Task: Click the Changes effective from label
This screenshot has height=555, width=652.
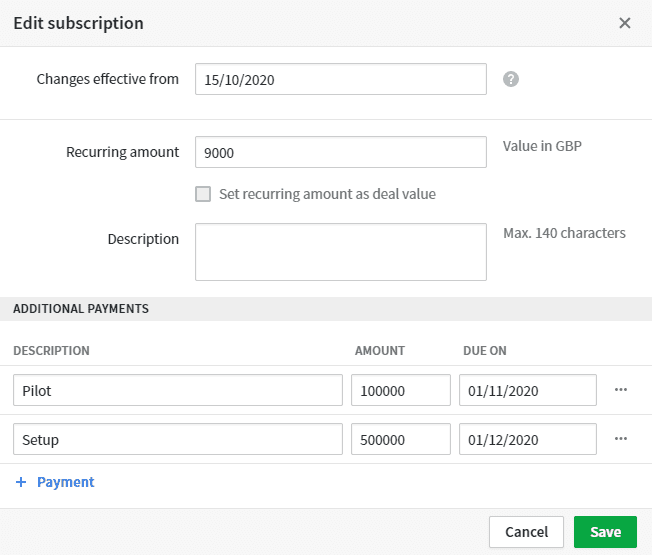Action: pos(108,79)
